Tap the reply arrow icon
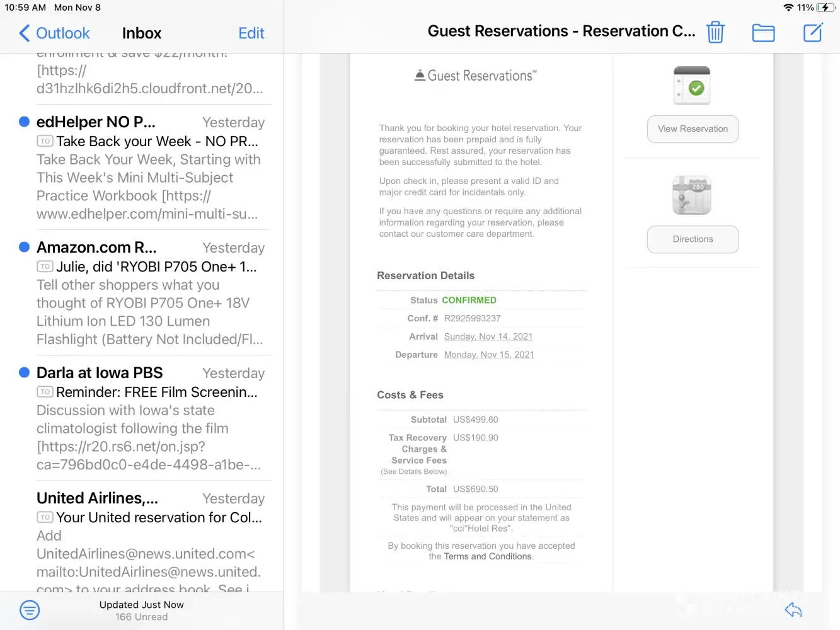840x630 pixels. point(793,610)
